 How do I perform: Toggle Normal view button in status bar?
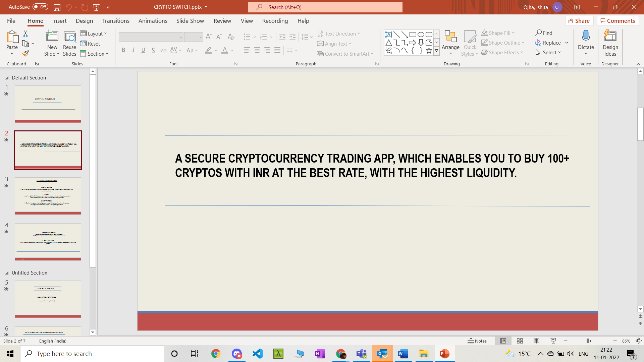click(x=503, y=341)
